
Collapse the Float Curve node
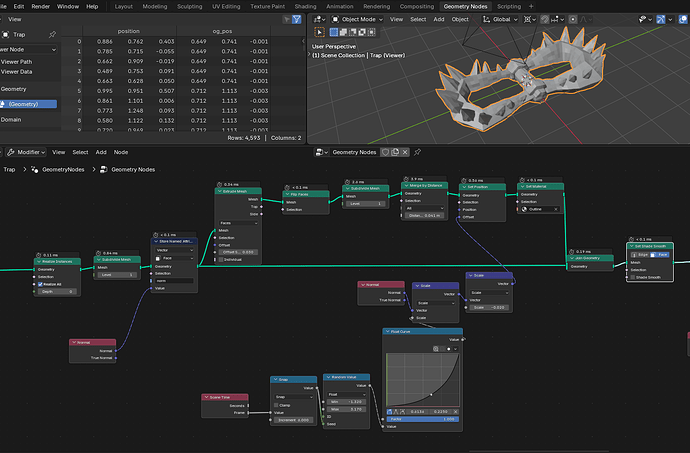[387, 331]
